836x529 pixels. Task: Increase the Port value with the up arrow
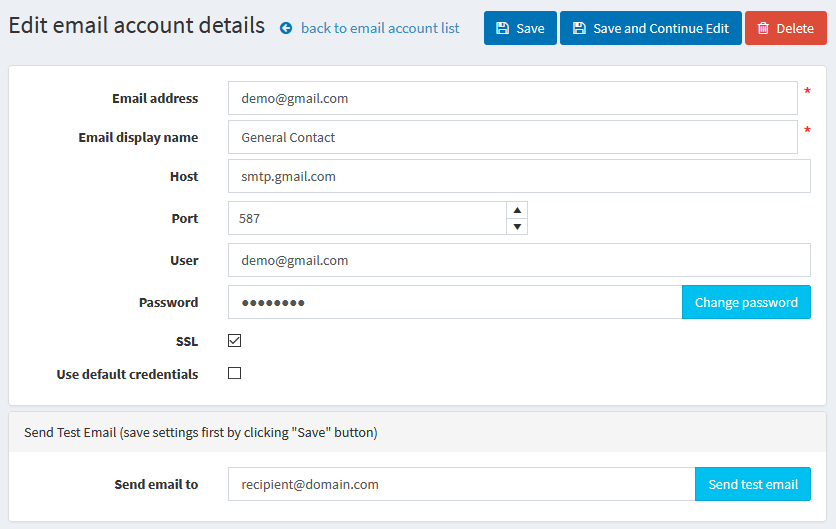pyautogui.click(x=517, y=210)
